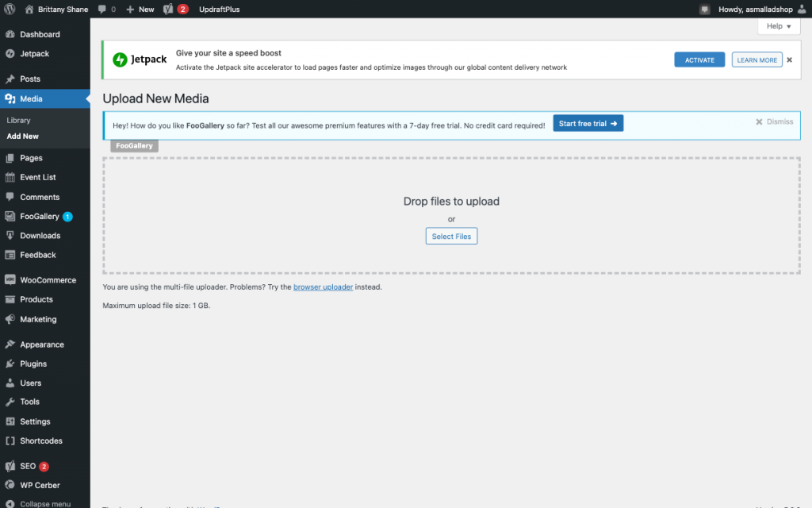Click the WordPress logo icon in admin bar

coord(10,9)
